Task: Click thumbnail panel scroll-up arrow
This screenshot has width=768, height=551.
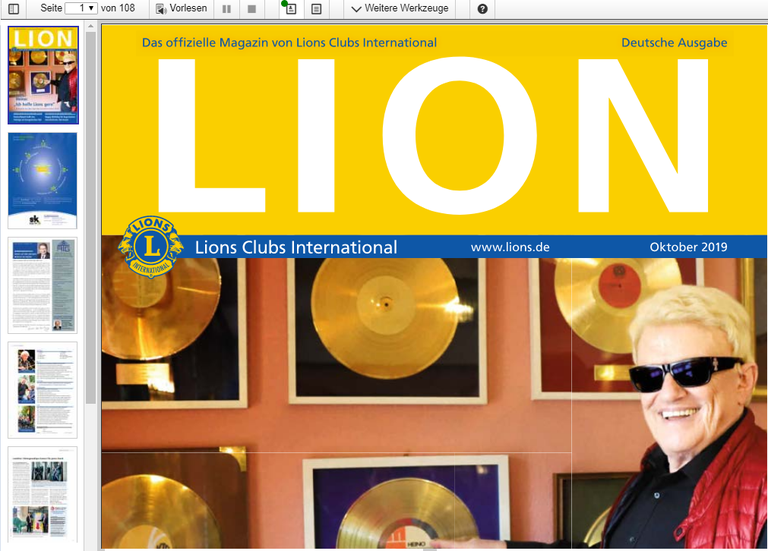Action: pos(91,27)
